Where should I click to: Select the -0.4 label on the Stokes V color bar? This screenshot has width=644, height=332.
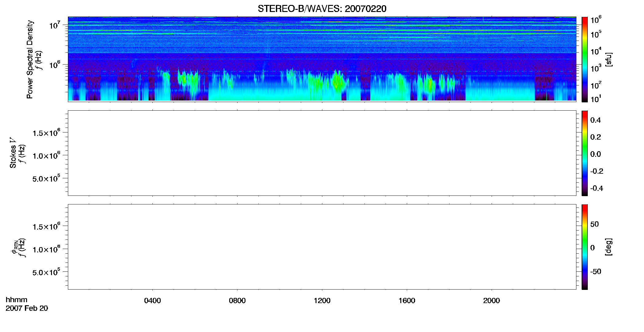click(x=597, y=188)
